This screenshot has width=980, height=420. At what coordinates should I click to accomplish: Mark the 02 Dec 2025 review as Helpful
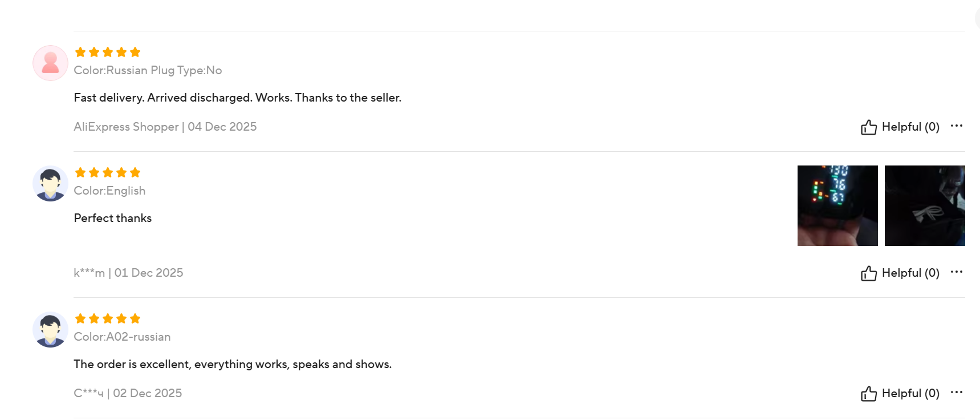(x=900, y=393)
